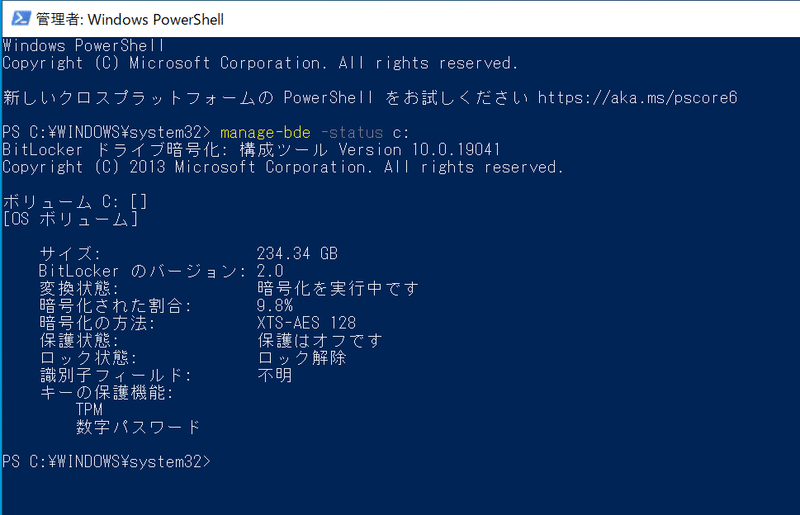Click the encrypted percentage 9.8%
The image size is (800, 515).
[274, 306]
